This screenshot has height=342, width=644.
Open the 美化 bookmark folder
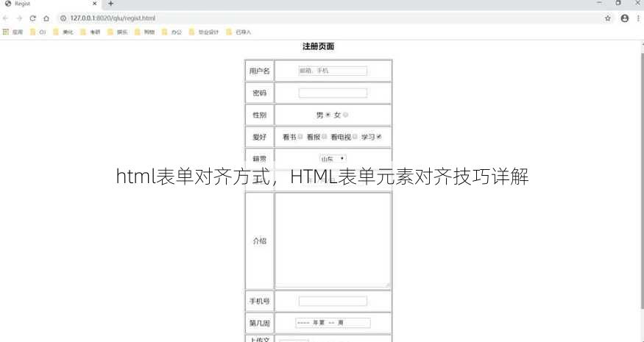click(63, 32)
